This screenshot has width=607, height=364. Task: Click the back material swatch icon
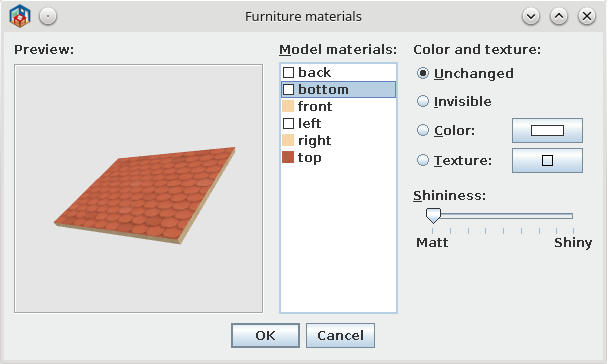tap(288, 72)
